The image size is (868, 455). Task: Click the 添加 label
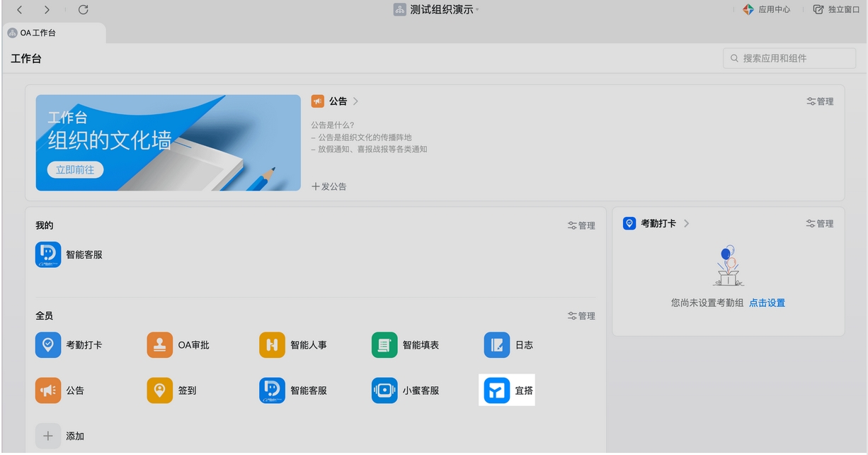[x=75, y=436]
